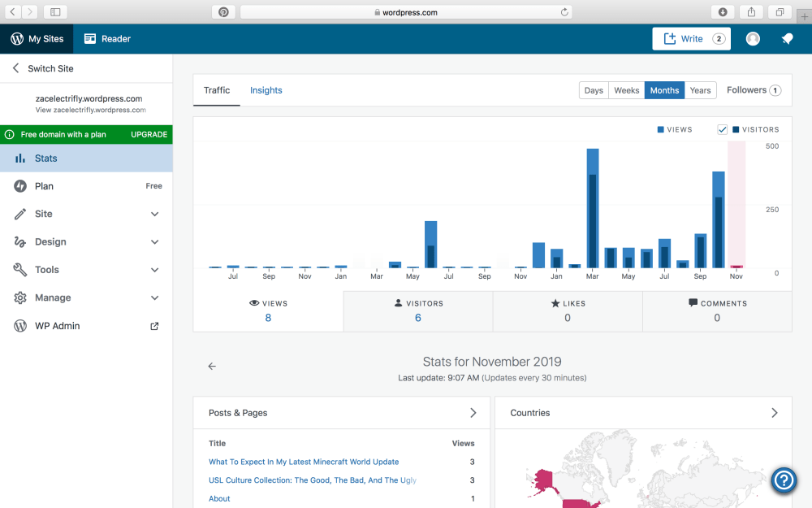Click the Write post button

[x=691, y=39]
